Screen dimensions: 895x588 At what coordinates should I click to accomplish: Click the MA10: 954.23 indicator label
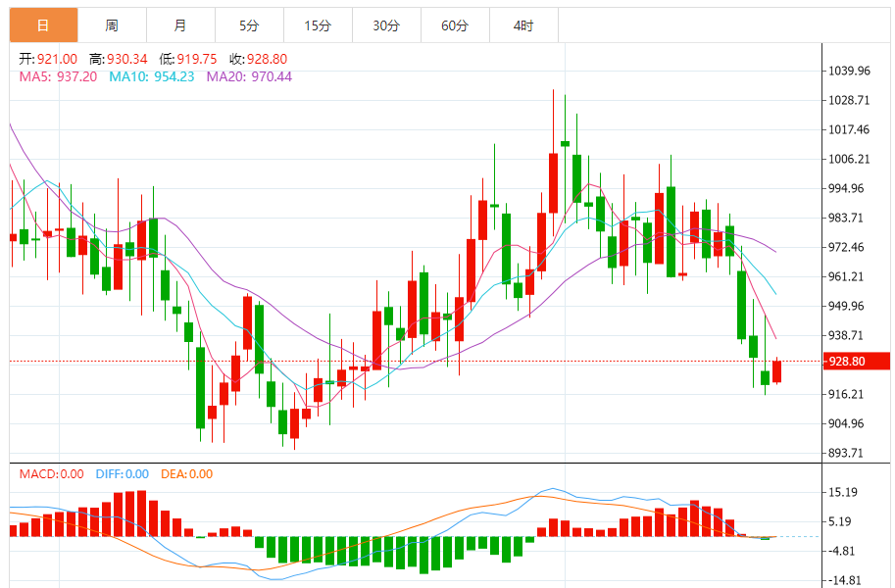[152, 76]
